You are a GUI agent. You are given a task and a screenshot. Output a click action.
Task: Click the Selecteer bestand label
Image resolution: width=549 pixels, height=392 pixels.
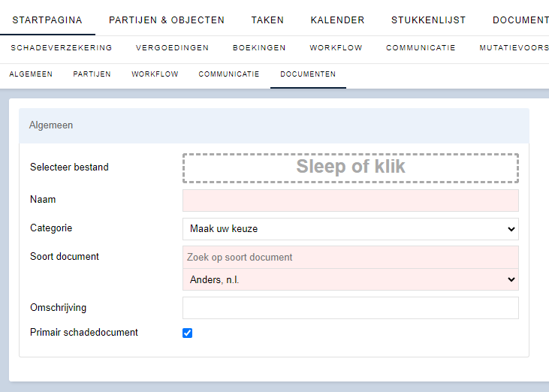click(69, 167)
